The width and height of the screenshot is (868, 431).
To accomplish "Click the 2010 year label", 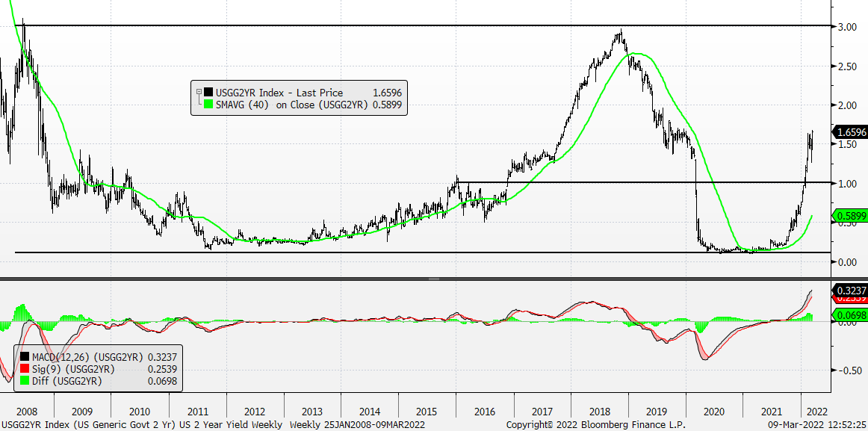I will 140,412.
